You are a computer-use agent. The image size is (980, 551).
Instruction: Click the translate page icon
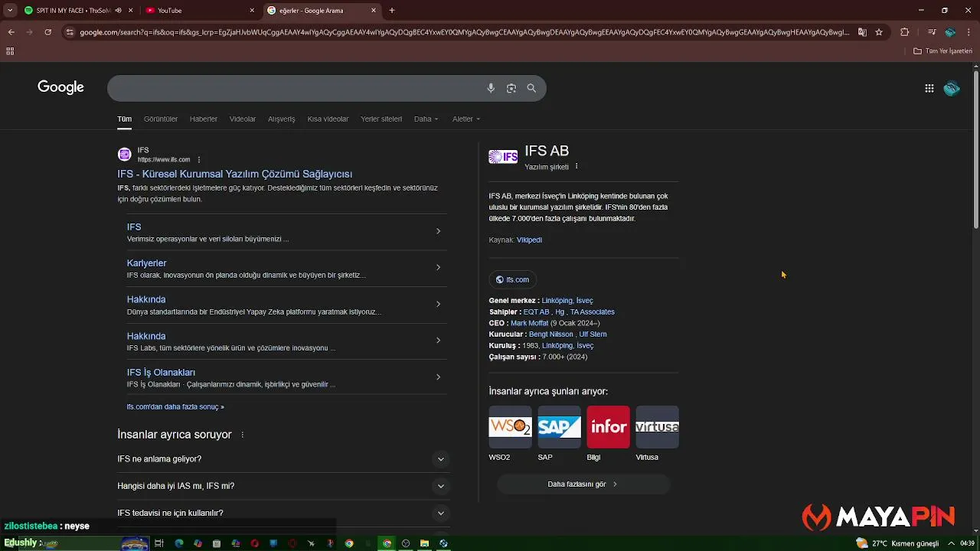862,32
